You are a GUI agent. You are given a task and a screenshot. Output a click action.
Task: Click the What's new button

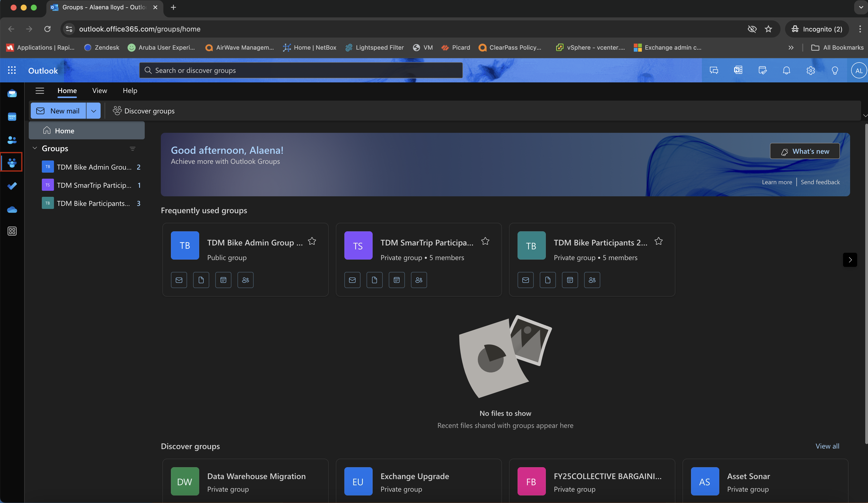[805, 151]
